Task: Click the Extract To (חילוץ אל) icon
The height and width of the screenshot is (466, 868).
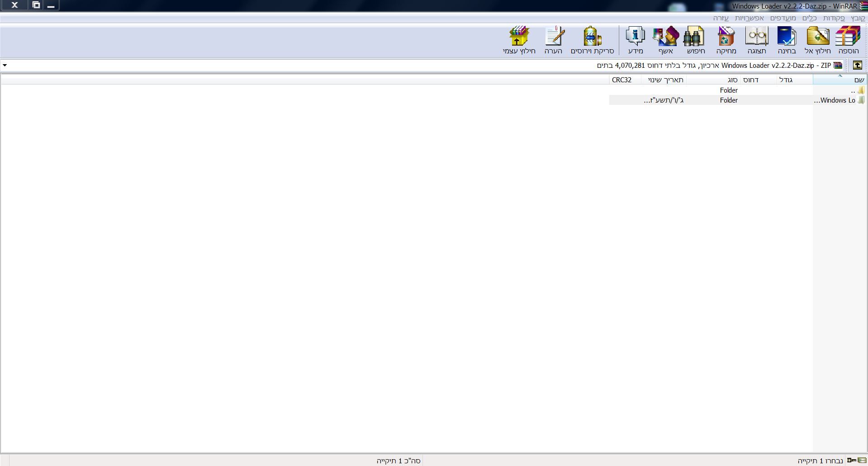Action: tap(818, 40)
